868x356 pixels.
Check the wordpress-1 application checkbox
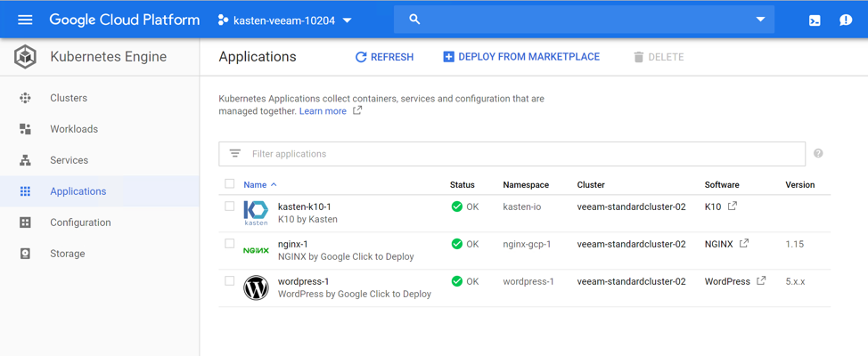click(x=230, y=281)
